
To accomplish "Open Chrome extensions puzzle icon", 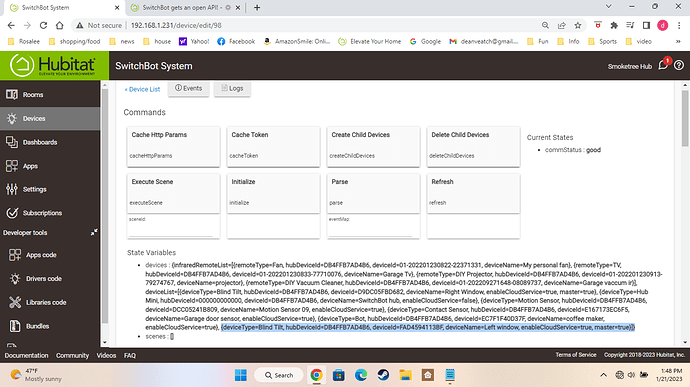I will tap(614, 26).
